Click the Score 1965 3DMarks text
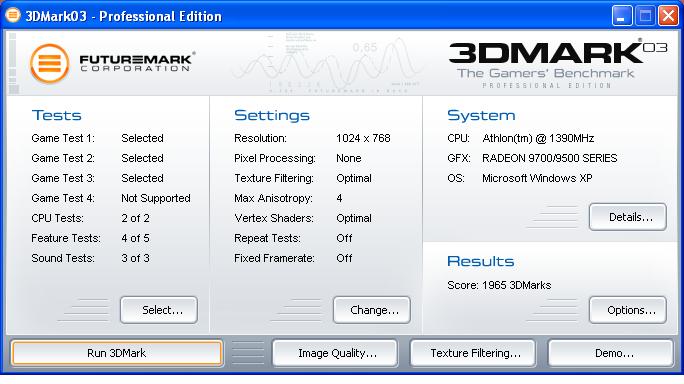This screenshot has height=384, width=684. pos(499,285)
